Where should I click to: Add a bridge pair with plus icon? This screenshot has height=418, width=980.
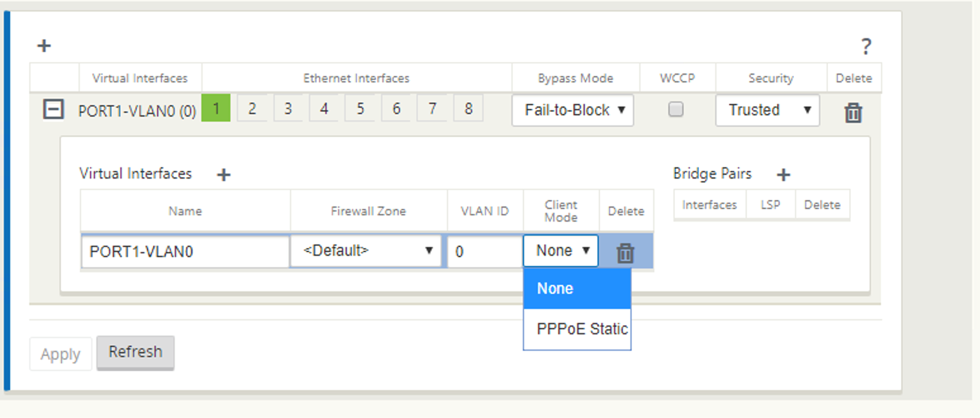783,174
